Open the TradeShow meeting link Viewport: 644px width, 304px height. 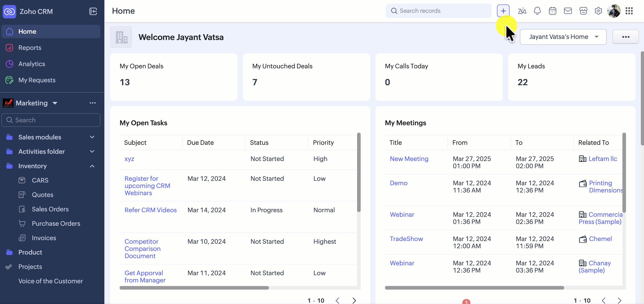click(406, 239)
